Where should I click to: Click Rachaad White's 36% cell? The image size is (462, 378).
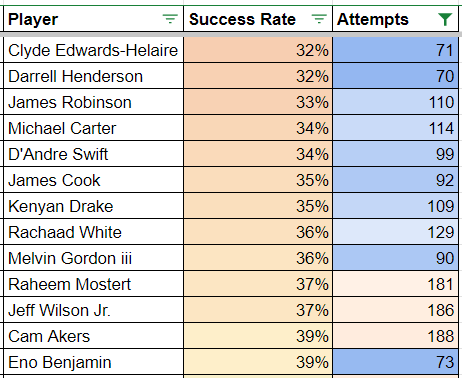point(258,232)
